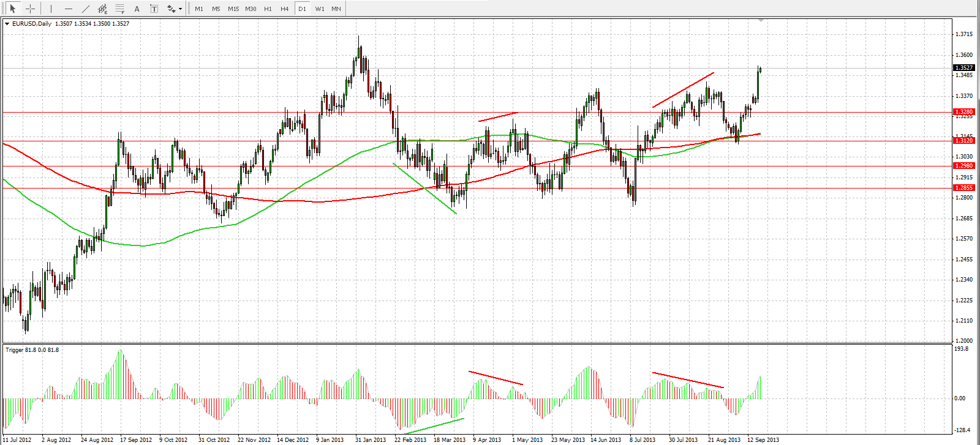This screenshot has width=980, height=445.
Task: Click the EURUSD,Daily chart title
Action: (32, 24)
